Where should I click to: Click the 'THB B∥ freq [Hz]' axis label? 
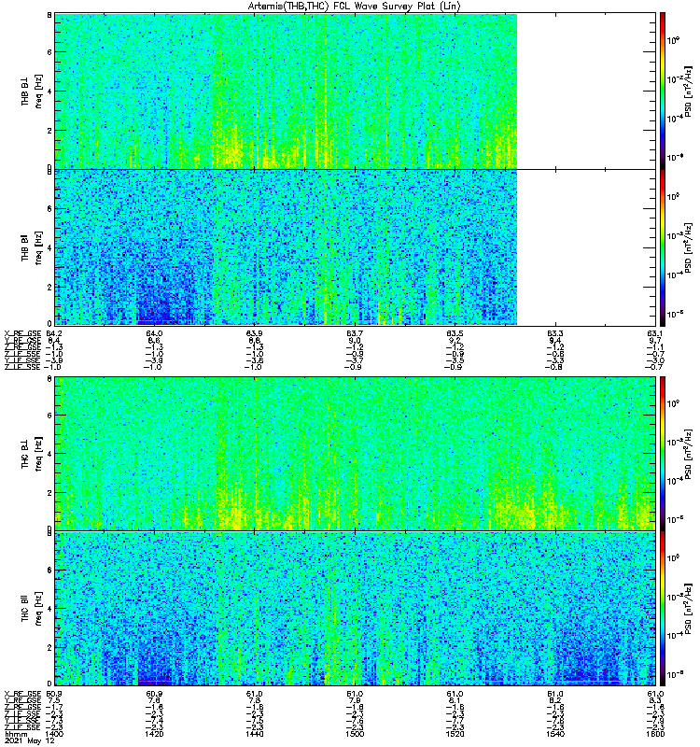(x=32, y=247)
